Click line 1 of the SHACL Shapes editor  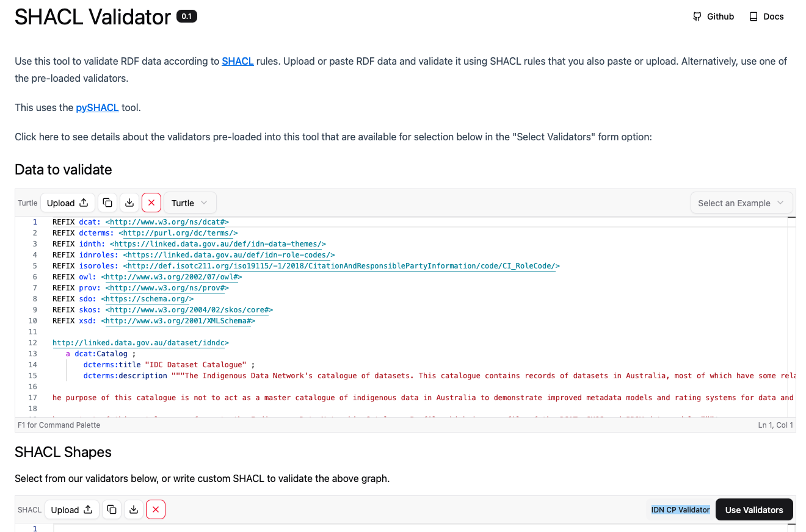tap(421, 528)
